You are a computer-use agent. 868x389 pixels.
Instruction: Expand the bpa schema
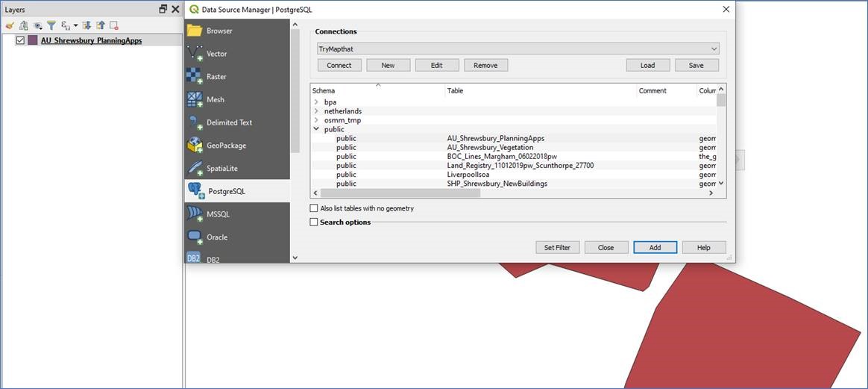tap(316, 102)
